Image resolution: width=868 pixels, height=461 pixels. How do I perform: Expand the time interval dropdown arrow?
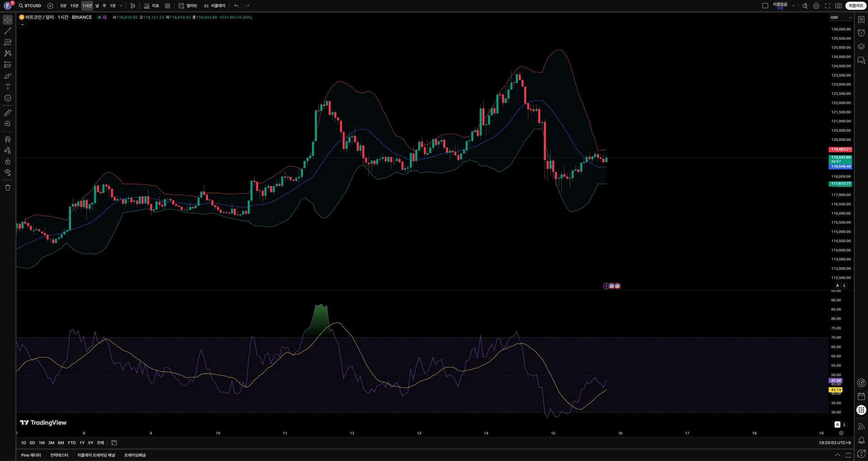(121, 6)
